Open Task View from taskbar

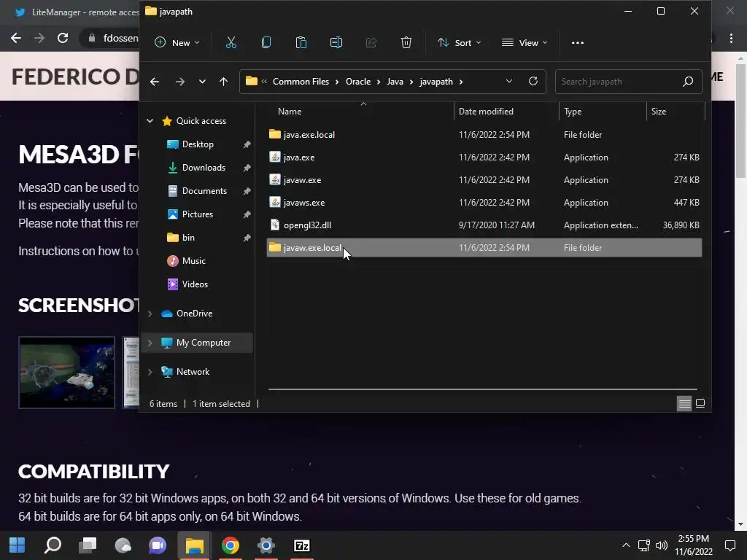point(88,545)
